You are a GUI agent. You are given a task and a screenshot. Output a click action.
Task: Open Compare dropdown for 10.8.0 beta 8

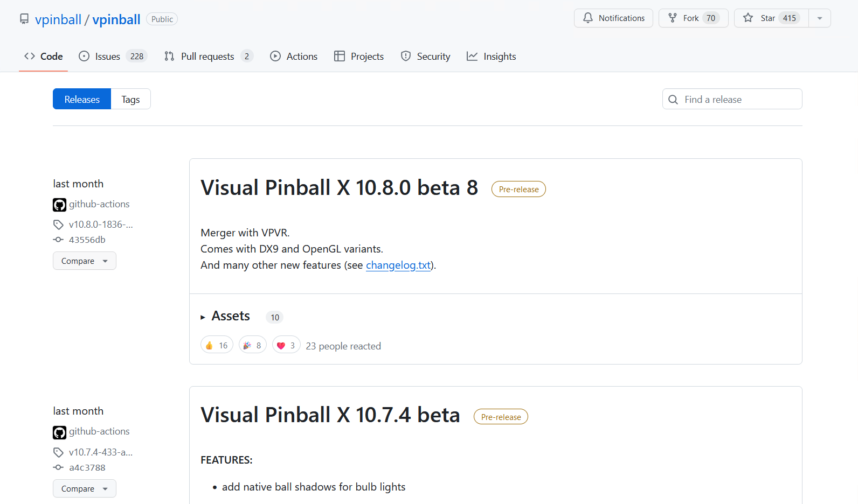[x=85, y=261]
